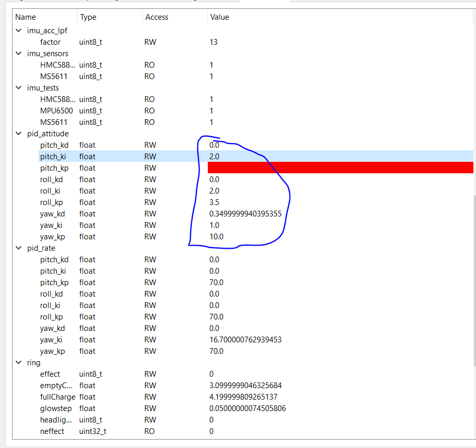
Task: Collapse the pid_rate group
Action: [19, 248]
